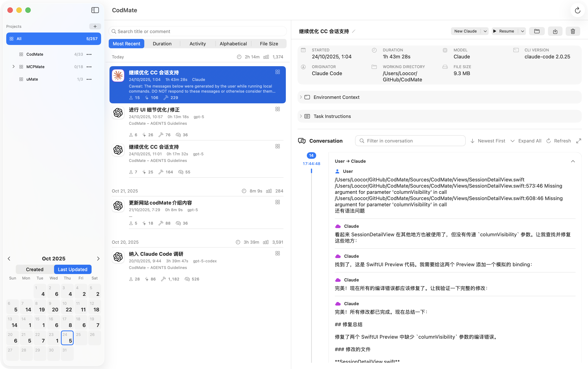Open working directory folder icon
The image size is (588, 369).
click(x=537, y=31)
